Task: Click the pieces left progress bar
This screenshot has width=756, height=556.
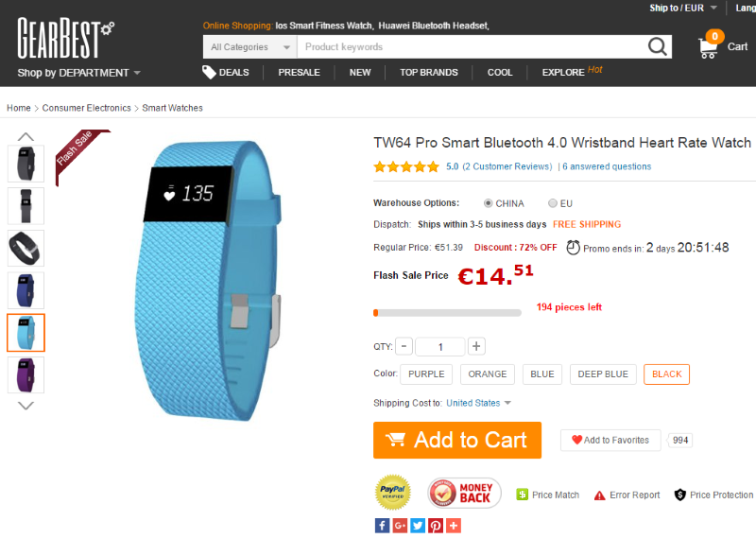Action: click(447, 313)
